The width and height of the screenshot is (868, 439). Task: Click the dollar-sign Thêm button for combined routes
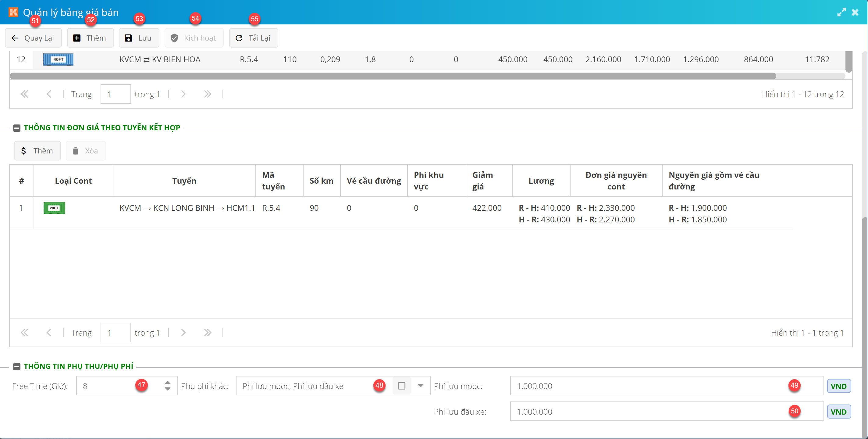tap(37, 151)
